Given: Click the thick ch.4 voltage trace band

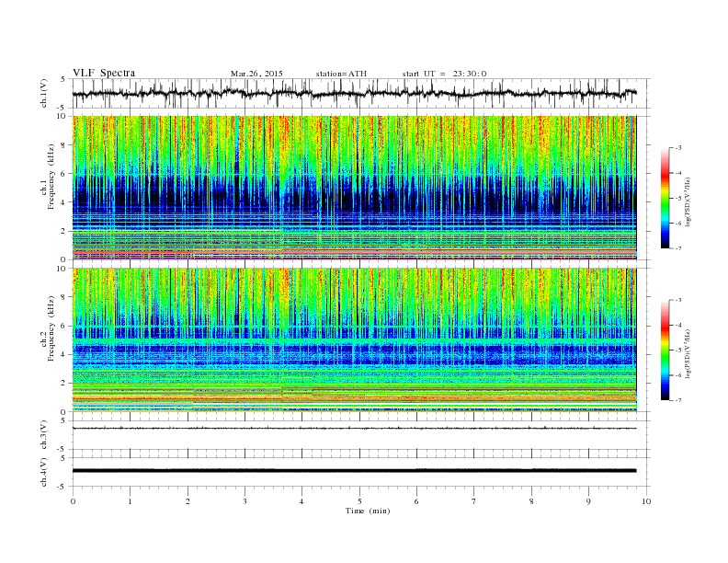Looking at the screenshot, I should click(x=354, y=471).
